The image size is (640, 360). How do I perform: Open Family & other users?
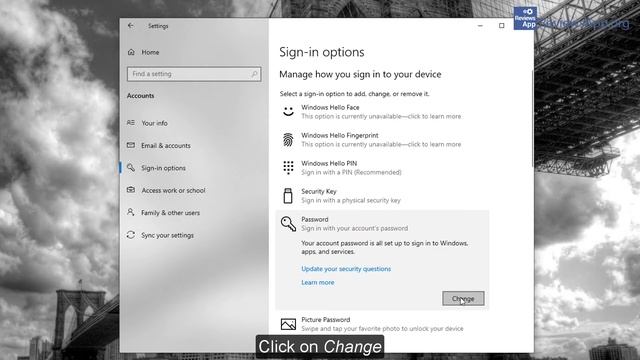[x=171, y=213]
